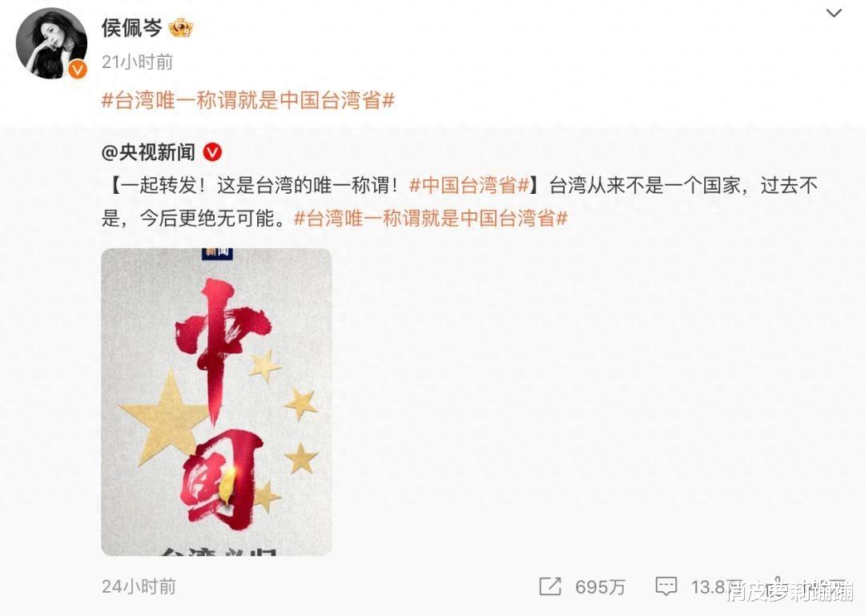This screenshot has height=616, width=865.
Task: Click the red verified badge beside 央视新闻
Action: (212, 151)
